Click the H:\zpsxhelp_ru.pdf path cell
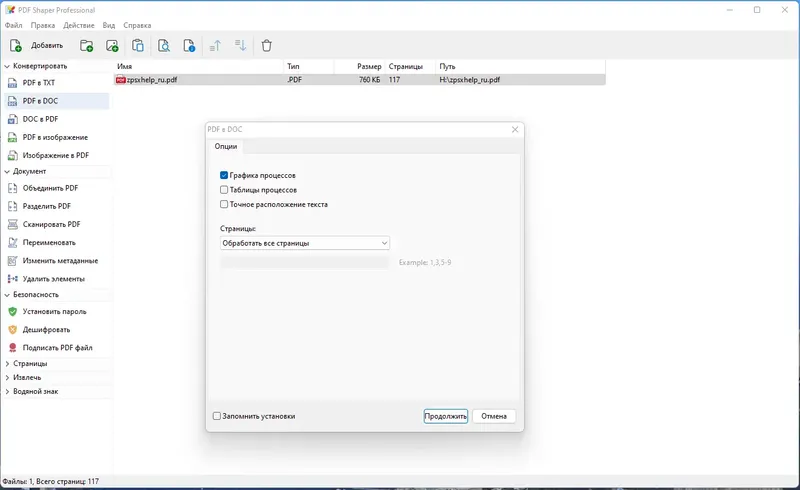The width and height of the screenshot is (800, 490). coord(469,80)
